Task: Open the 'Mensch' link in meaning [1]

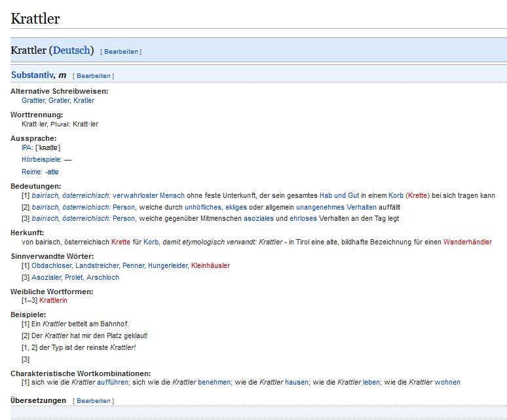Action: [172, 195]
